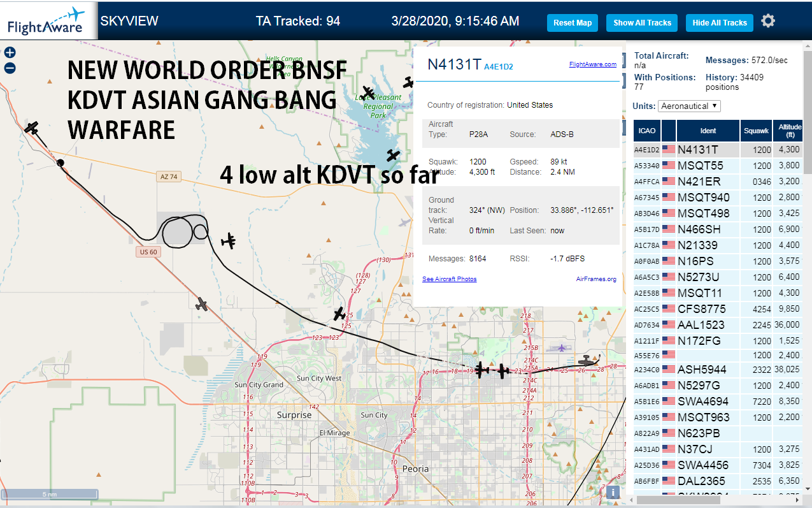Click the US flag in AAL1523 row
The width and height of the screenshot is (812, 508).
[x=669, y=325]
